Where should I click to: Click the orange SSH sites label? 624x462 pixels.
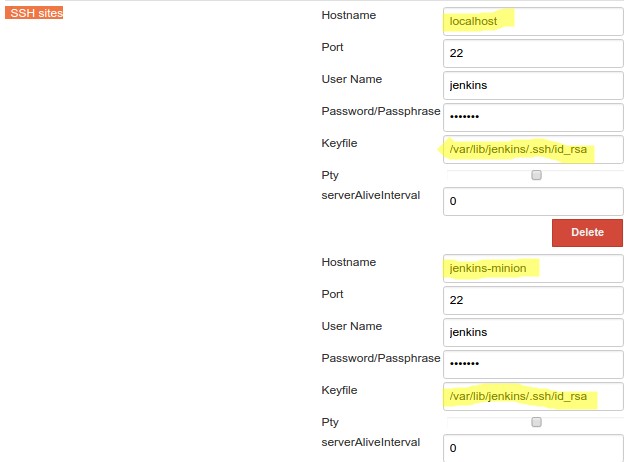pyautogui.click(x=33, y=13)
